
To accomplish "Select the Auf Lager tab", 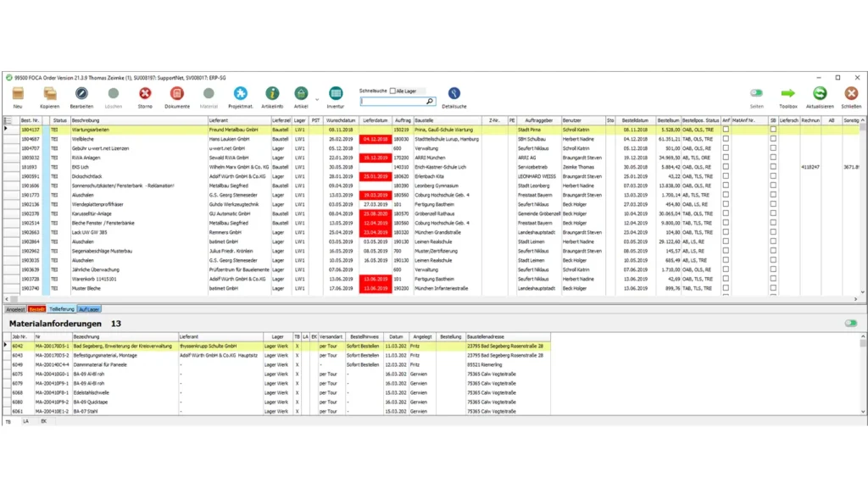I will point(89,309).
